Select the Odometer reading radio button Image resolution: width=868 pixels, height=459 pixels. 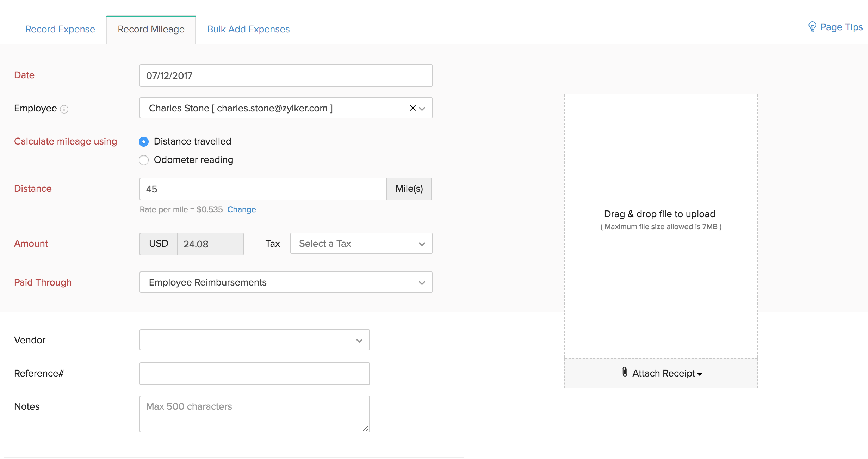[144, 160]
